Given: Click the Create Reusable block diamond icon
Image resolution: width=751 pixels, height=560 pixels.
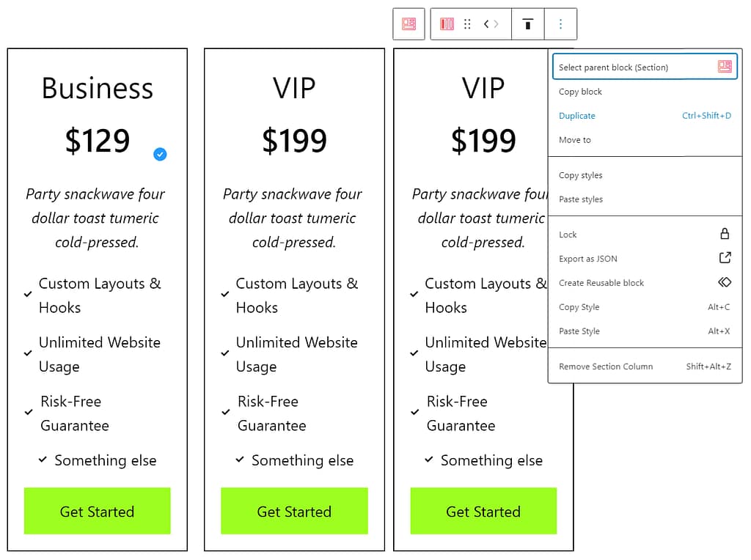Looking at the screenshot, I should tap(725, 282).
